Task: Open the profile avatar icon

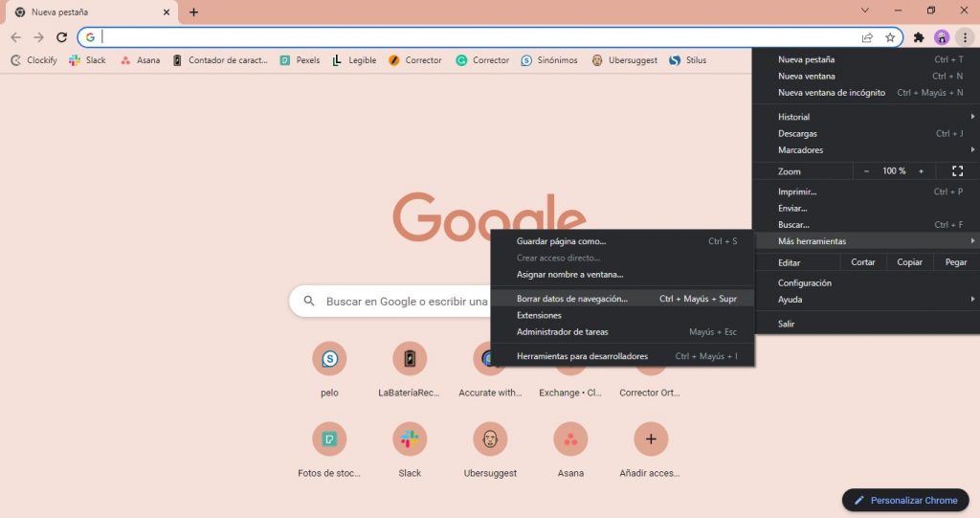Action: (942, 37)
